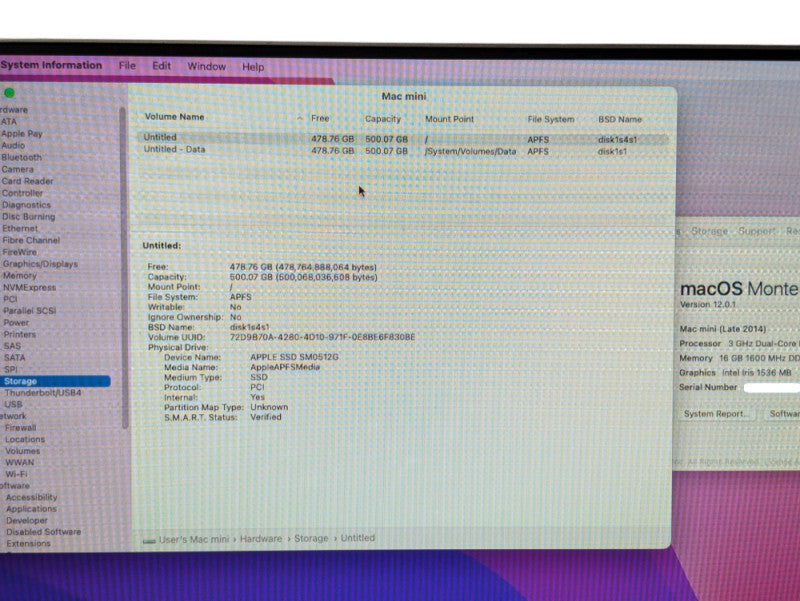Select Extensions in the sidebar

click(29, 543)
